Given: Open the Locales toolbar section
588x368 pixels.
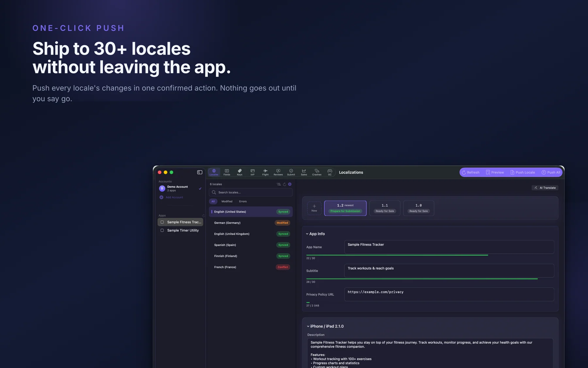Looking at the screenshot, I should click(214, 172).
